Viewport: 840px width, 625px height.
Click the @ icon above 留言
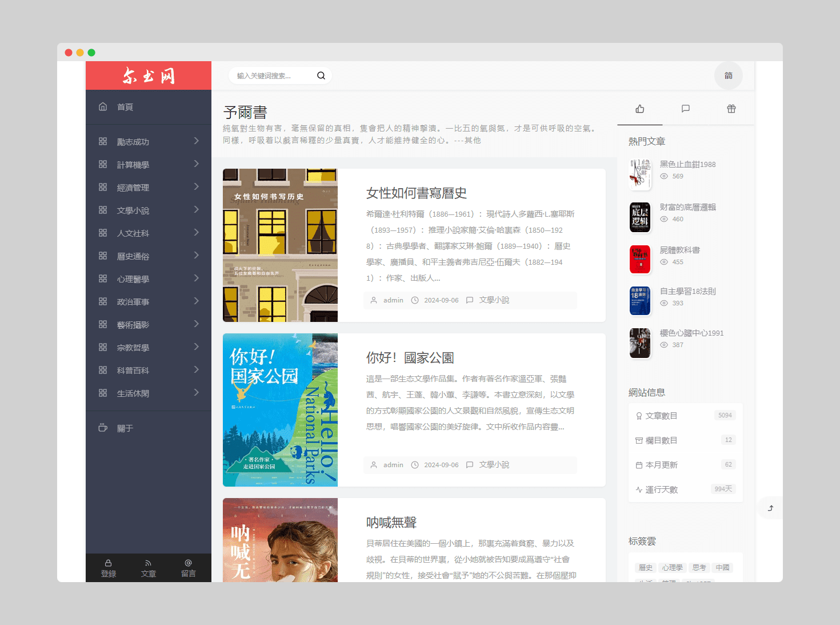point(188,562)
